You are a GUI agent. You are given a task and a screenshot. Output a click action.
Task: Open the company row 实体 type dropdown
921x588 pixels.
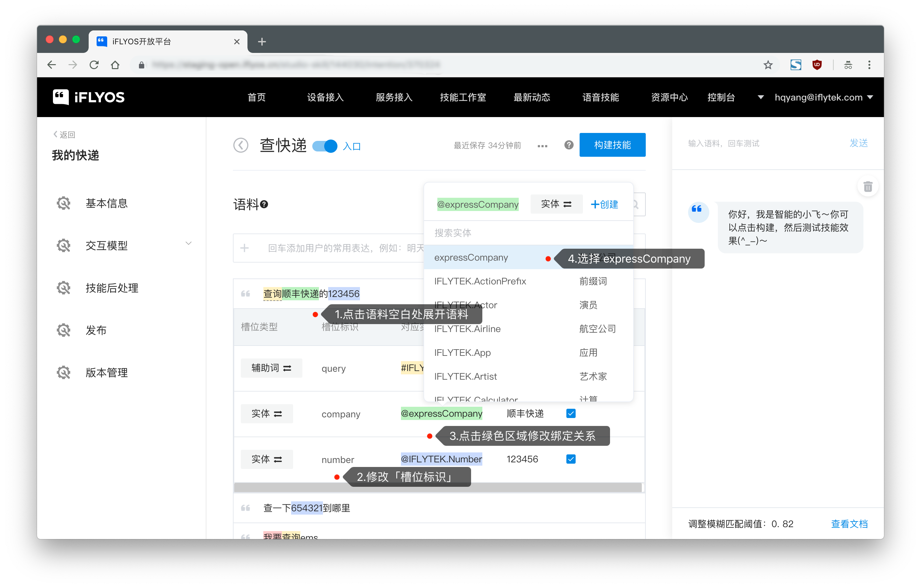[x=267, y=413]
